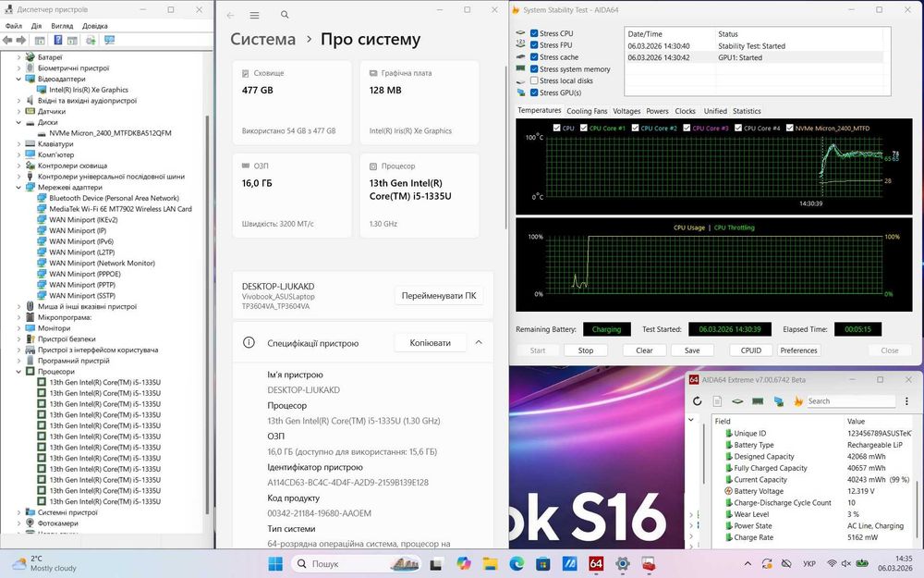Collapse Специфікації пристрою section chevron

[479, 343]
